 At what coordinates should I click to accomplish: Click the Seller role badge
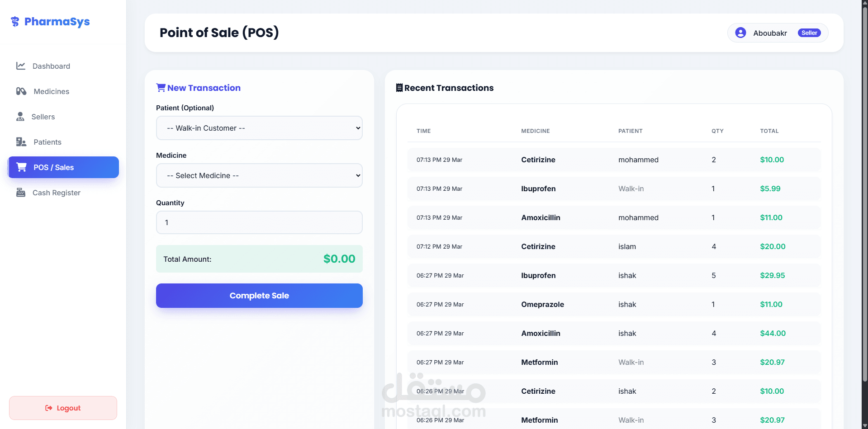click(809, 33)
